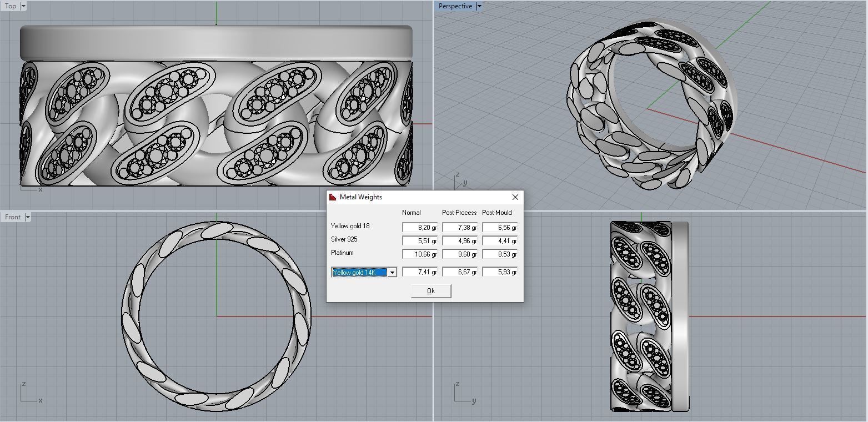Click Silver 925 Normal weight field
The image size is (868, 422).
(420, 240)
